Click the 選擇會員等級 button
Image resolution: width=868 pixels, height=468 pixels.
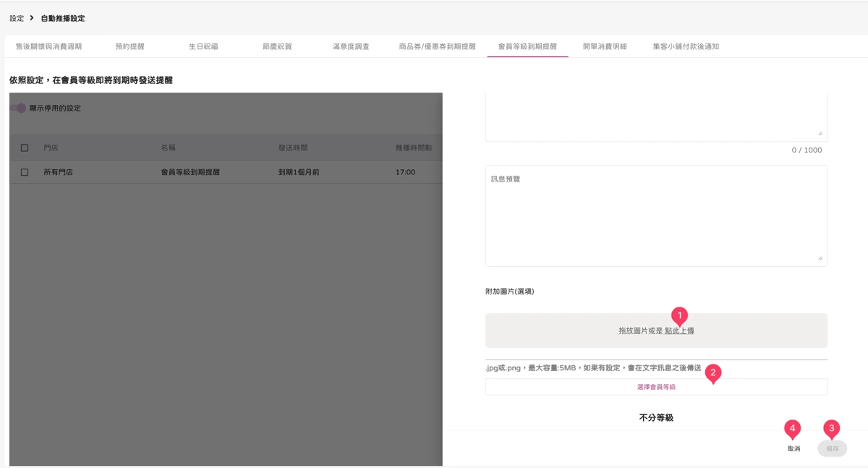[656, 387]
